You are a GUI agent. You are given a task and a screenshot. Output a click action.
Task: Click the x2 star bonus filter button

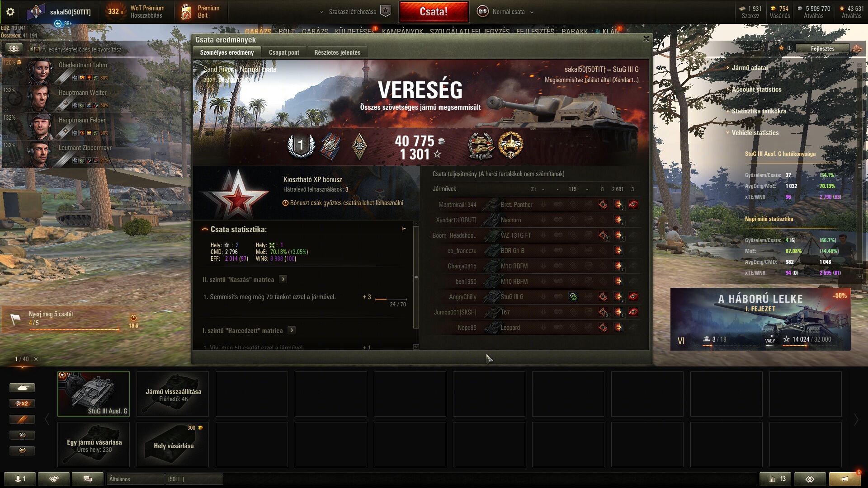[22, 404]
